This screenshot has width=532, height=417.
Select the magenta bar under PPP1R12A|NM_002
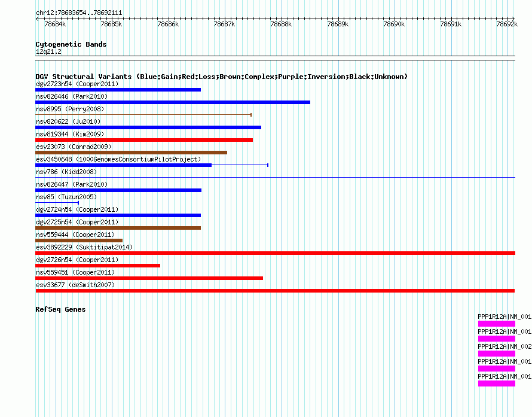[497, 354]
